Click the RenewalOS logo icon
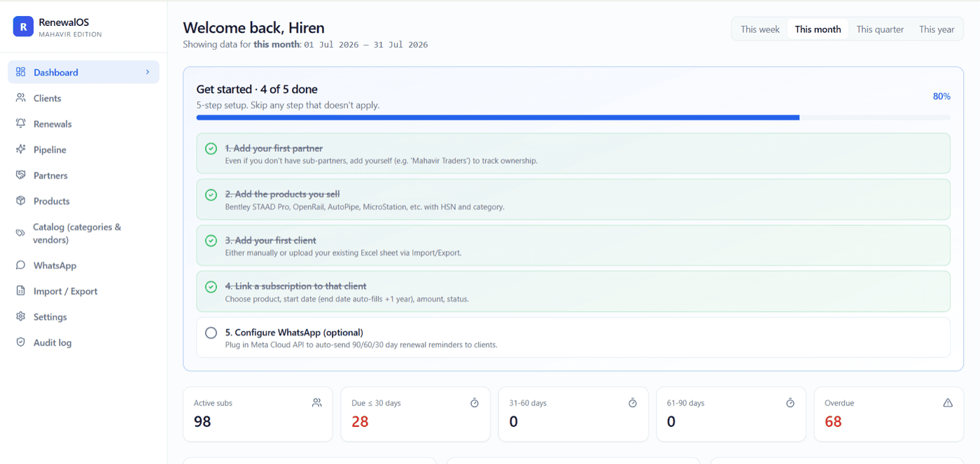This screenshot has height=464, width=980. 23,27
